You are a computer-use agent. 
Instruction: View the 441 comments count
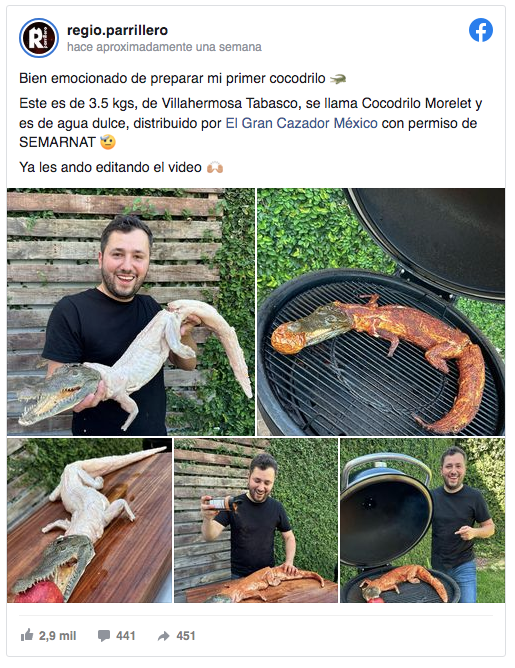(x=126, y=636)
